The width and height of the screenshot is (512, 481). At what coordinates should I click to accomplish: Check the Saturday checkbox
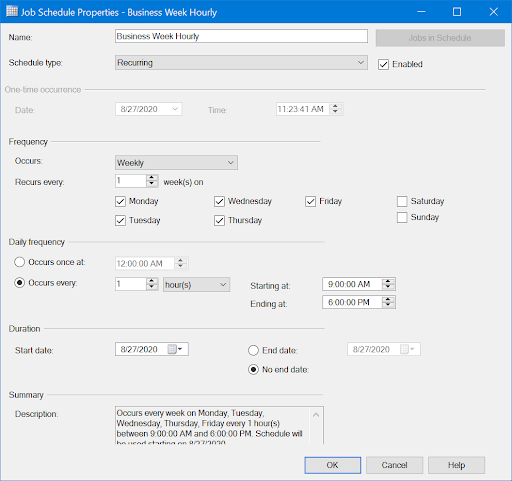point(402,201)
